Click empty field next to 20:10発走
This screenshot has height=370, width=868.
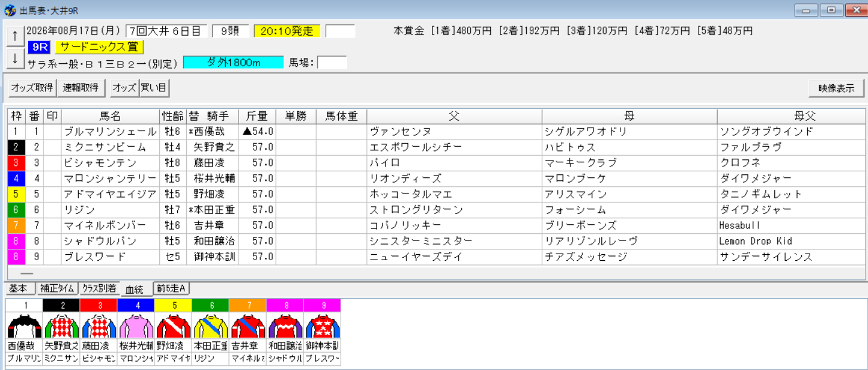click(x=340, y=31)
